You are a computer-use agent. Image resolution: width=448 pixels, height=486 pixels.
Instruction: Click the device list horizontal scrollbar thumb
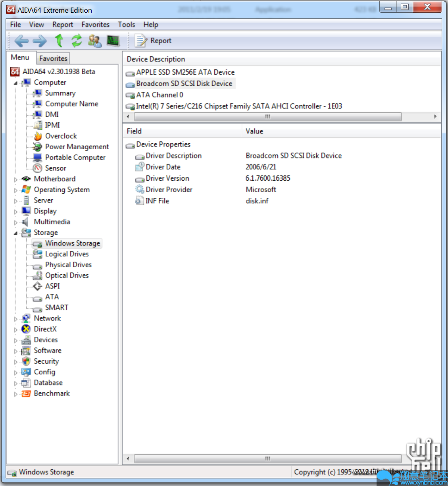tap(268, 117)
